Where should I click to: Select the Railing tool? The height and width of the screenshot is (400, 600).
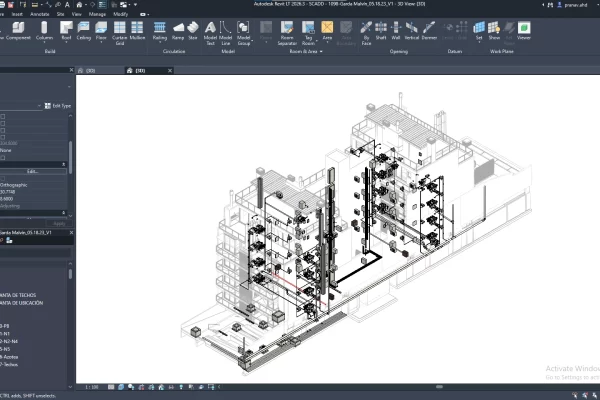pos(160,31)
